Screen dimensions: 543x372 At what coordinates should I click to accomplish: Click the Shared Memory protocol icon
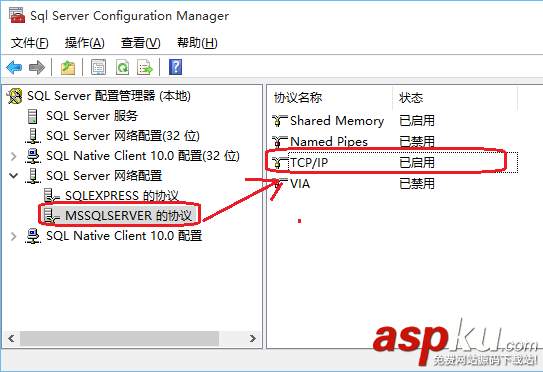(279, 121)
